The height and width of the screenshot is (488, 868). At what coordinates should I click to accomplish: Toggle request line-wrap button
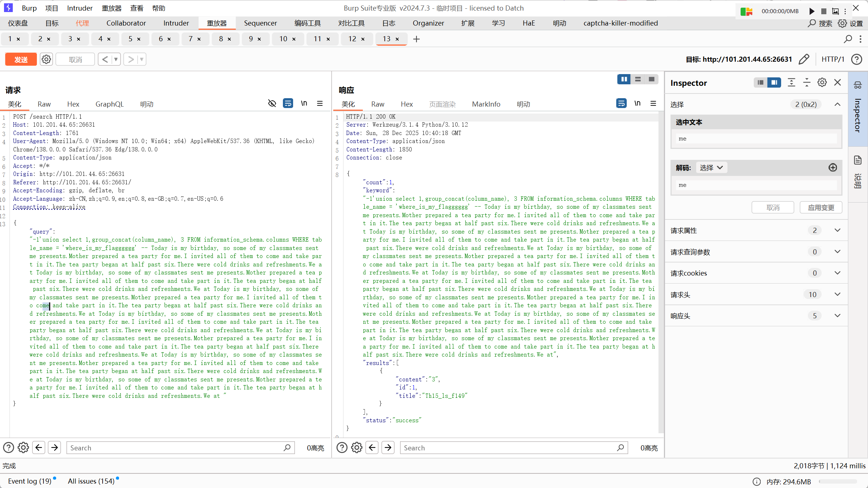(288, 104)
